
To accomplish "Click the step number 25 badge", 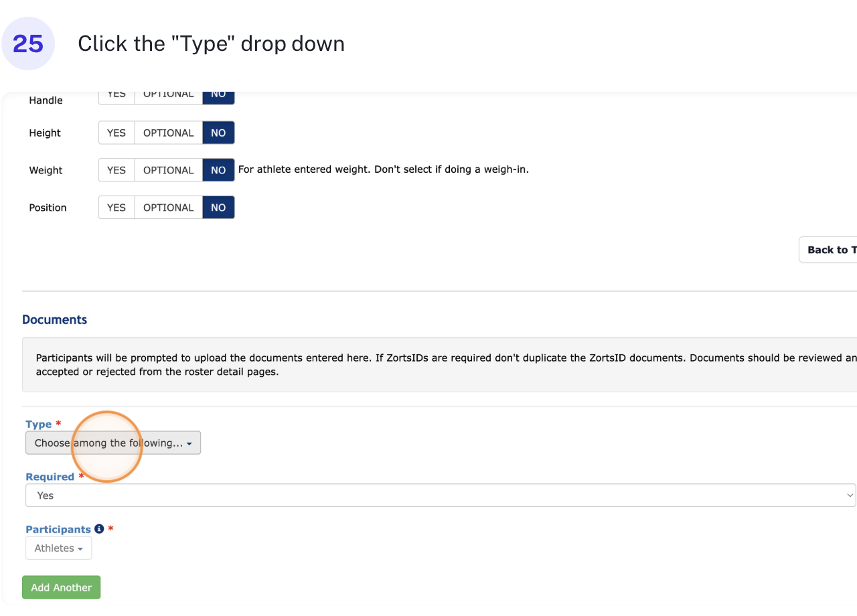I will click(28, 44).
